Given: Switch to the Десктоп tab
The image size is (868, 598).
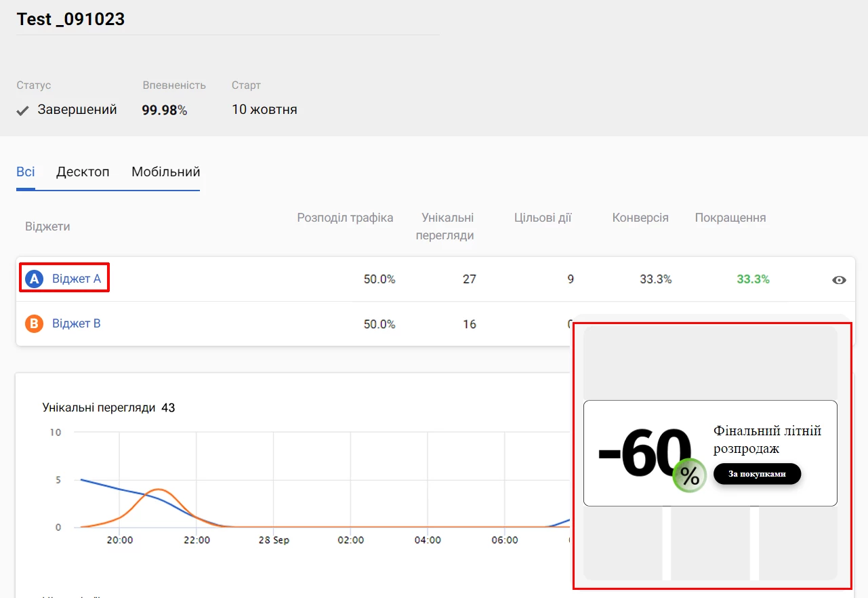Looking at the screenshot, I should click(x=83, y=172).
